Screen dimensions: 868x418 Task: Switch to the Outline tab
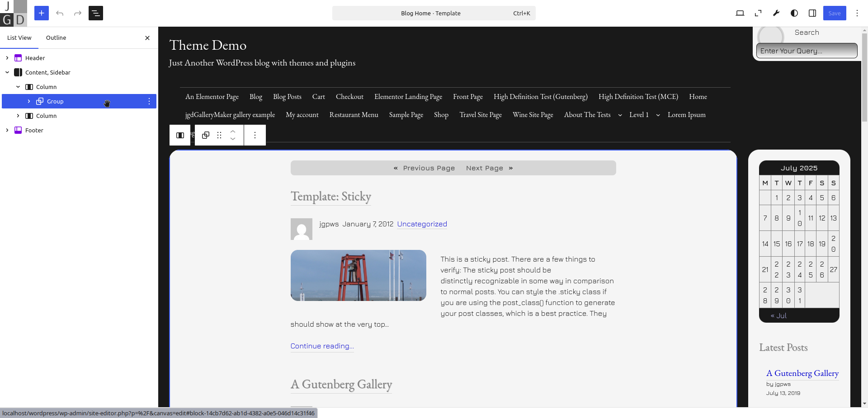tap(56, 38)
